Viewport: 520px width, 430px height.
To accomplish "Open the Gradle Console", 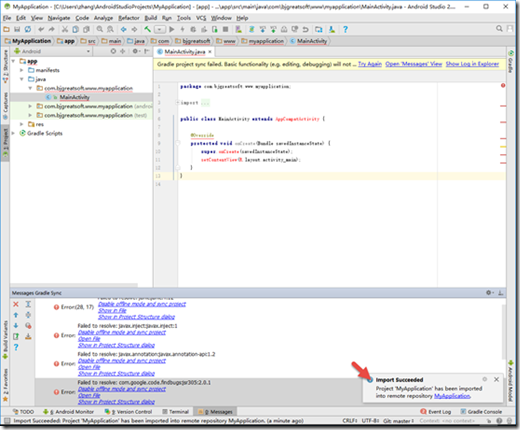I will [481, 412].
